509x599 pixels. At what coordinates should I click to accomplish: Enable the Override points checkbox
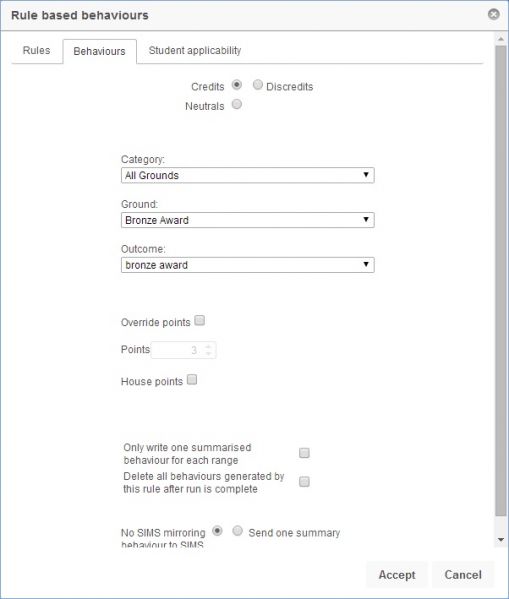(199, 320)
